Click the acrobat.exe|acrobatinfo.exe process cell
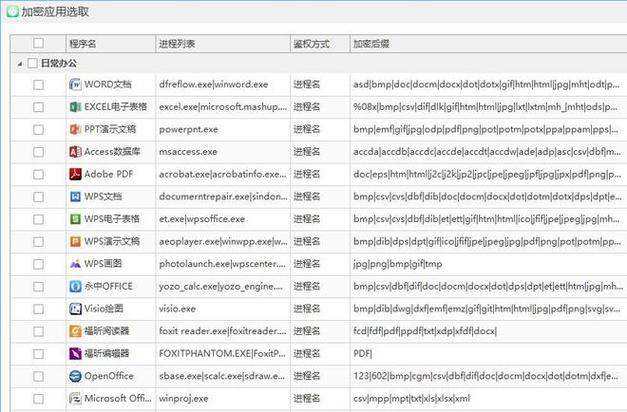Screen dimensions: 627x412 point(222,174)
